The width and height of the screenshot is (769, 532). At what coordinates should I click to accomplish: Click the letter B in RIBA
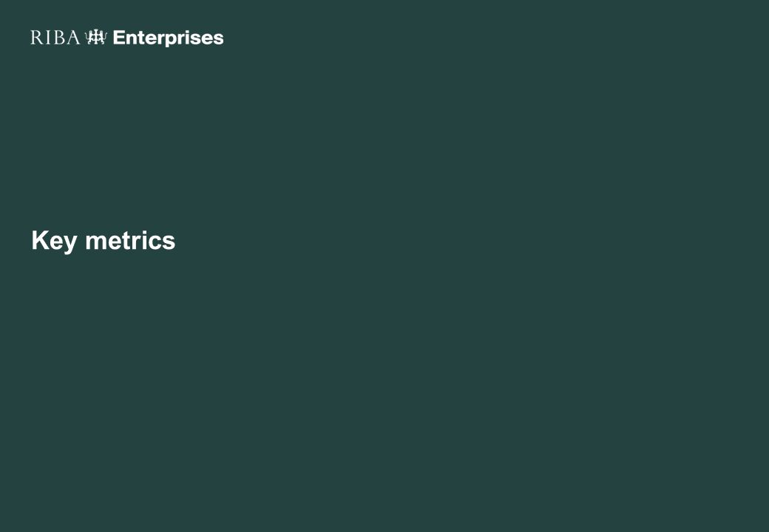click(59, 37)
